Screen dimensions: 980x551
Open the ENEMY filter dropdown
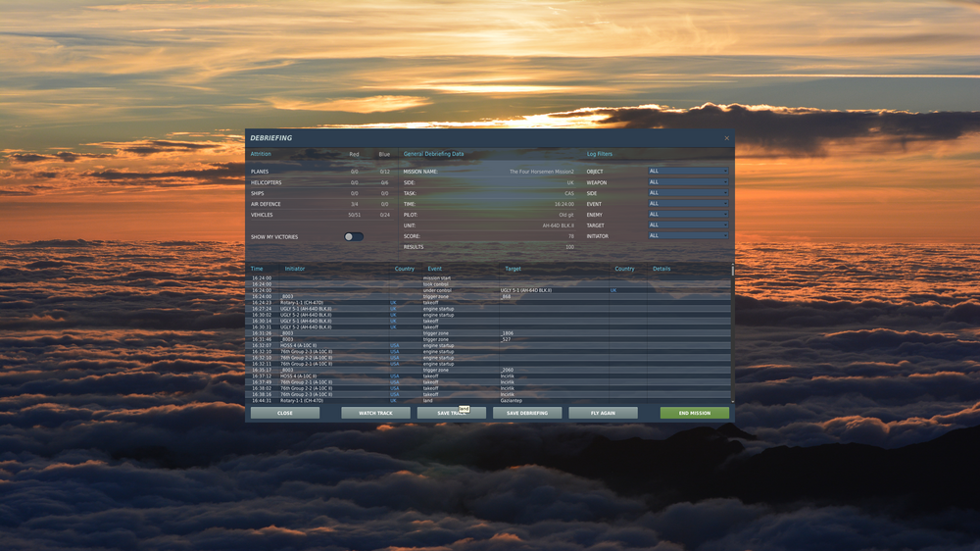pos(688,214)
